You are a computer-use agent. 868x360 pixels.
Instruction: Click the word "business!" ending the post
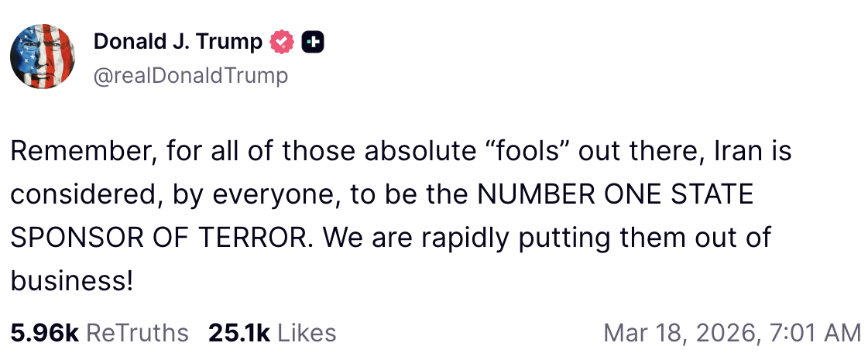click(72, 281)
